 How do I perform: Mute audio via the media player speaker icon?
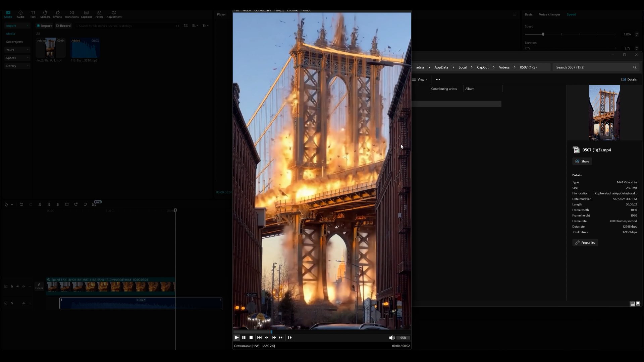392,338
